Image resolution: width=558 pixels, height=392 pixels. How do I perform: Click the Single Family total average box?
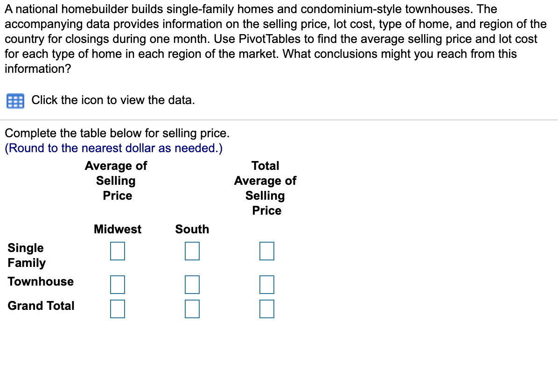[x=266, y=251]
